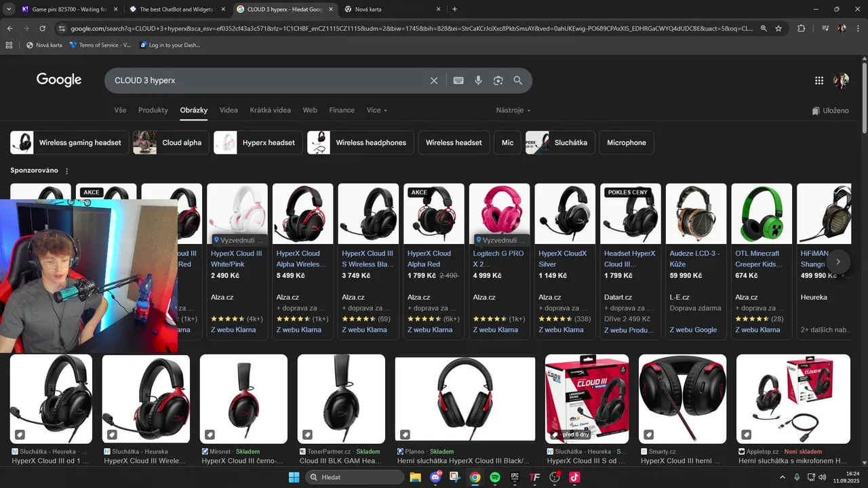Go back to the previous page
The width and height of the screenshot is (868, 488).
coord(9,28)
